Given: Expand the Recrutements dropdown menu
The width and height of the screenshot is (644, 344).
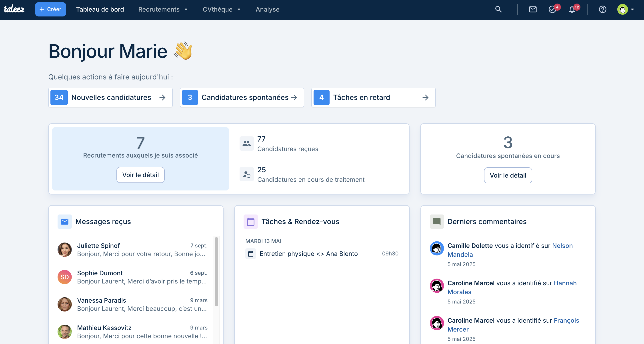Looking at the screenshot, I should 163,10.
